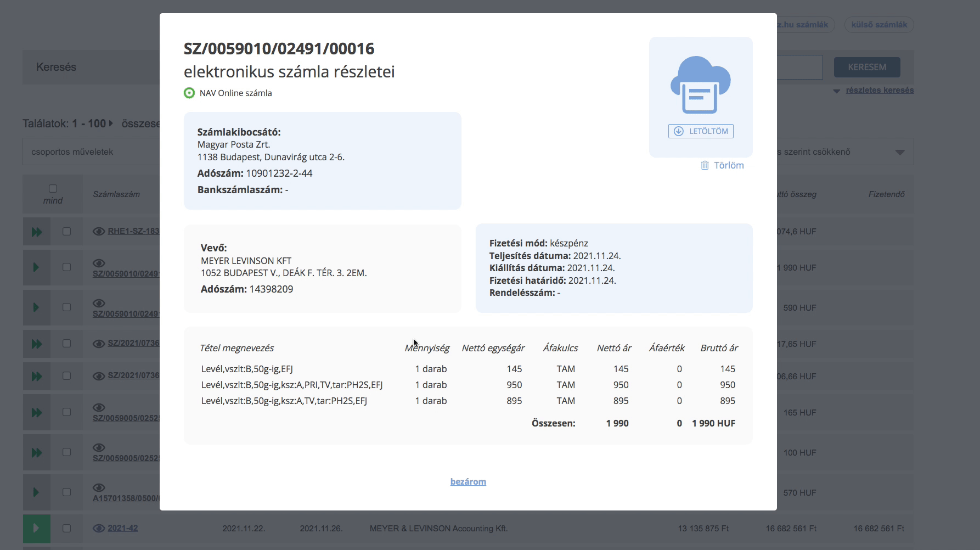Click the Fizetendő column header
The height and width of the screenshot is (550, 980).
click(x=886, y=194)
